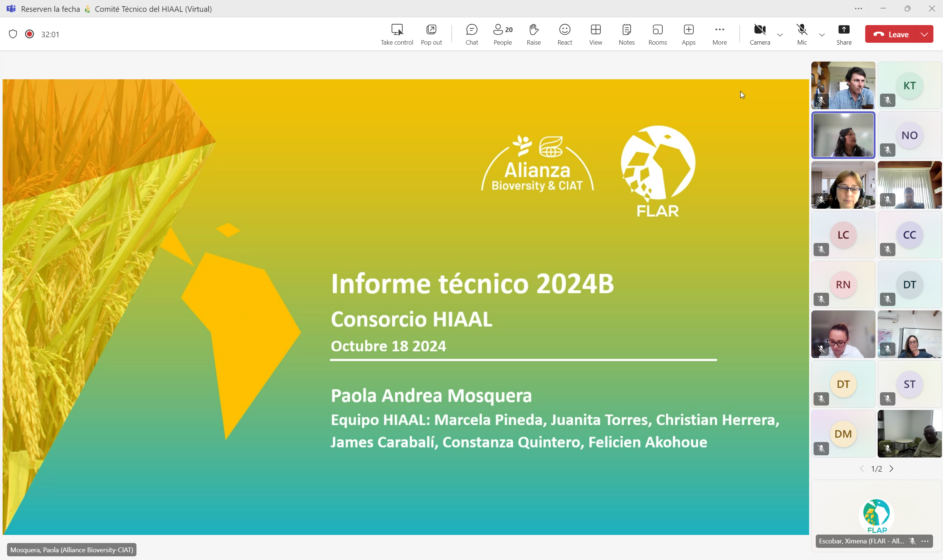The image size is (943, 560).
Task: Share your screen with the Share button
Action: (844, 34)
